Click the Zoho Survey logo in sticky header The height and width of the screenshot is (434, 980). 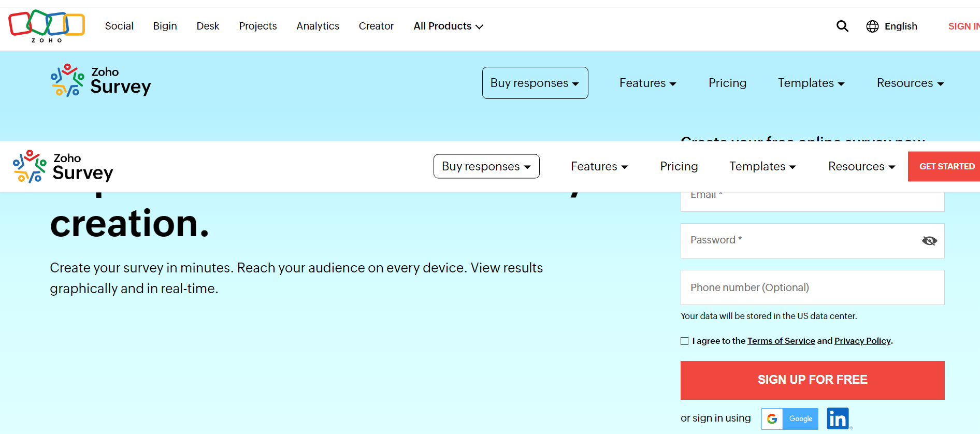(x=63, y=167)
